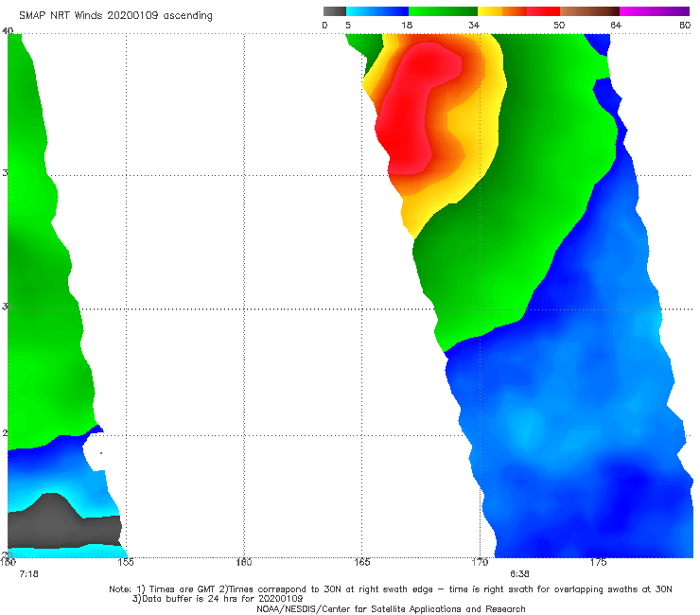The image size is (700, 615).
Task: Click the "170" longitude axis label
Action: tap(480, 562)
